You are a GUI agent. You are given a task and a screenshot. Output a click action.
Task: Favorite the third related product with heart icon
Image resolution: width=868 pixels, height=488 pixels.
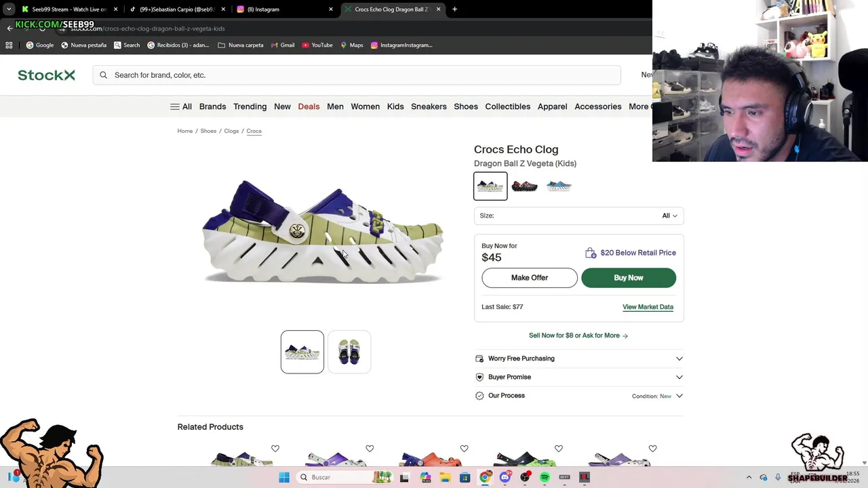pyautogui.click(x=464, y=449)
